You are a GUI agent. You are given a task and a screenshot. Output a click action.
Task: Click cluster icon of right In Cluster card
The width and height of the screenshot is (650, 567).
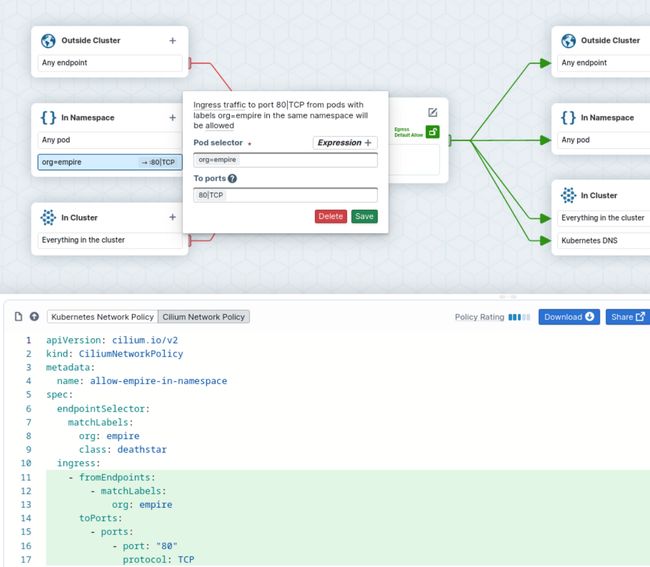click(x=568, y=195)
